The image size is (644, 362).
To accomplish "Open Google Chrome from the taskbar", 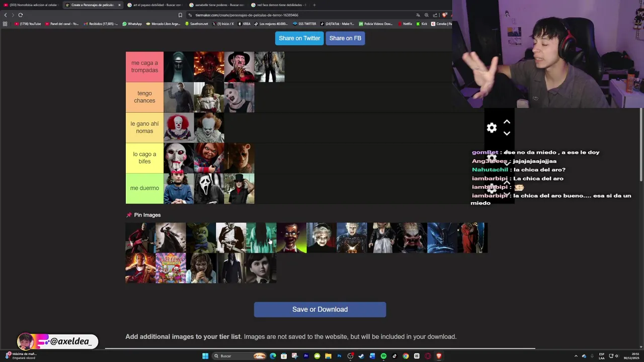I will click(406, 356).
